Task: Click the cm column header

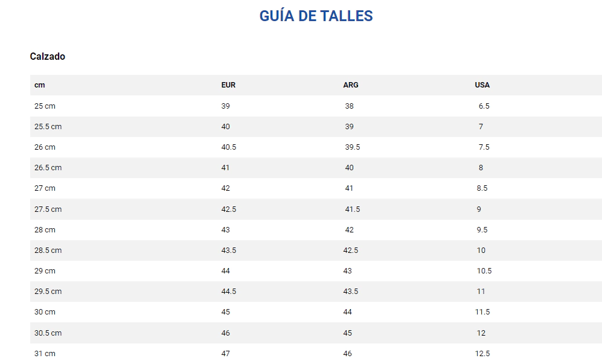Action: pos(40,85)
